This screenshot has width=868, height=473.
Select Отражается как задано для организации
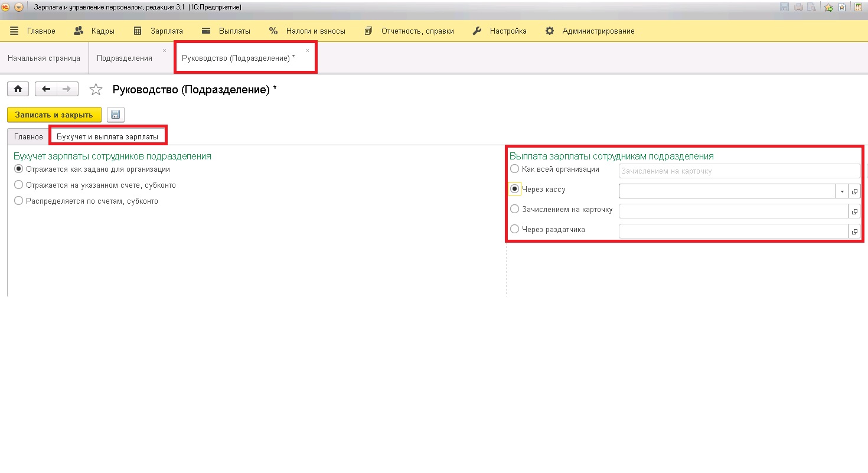[x=92, y=169]
